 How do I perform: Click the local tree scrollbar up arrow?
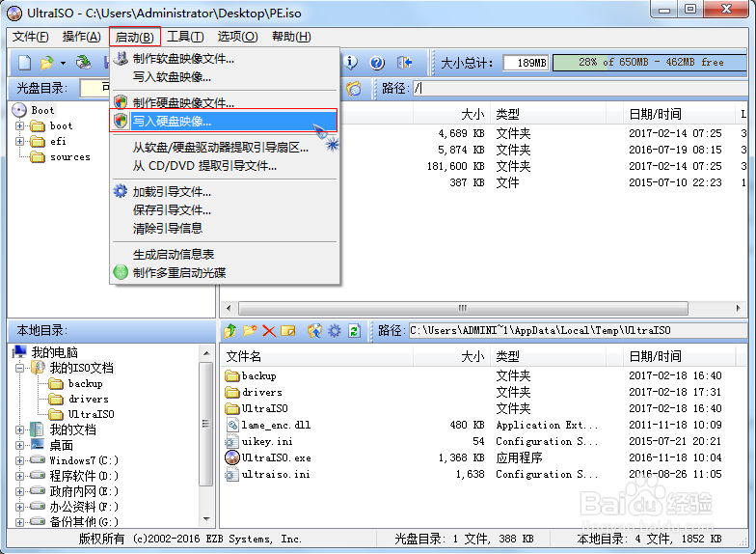pos(206,353)
